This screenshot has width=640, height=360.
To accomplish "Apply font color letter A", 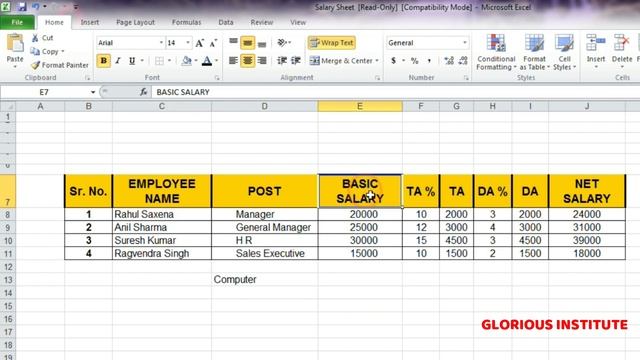I will click(207, 61).
